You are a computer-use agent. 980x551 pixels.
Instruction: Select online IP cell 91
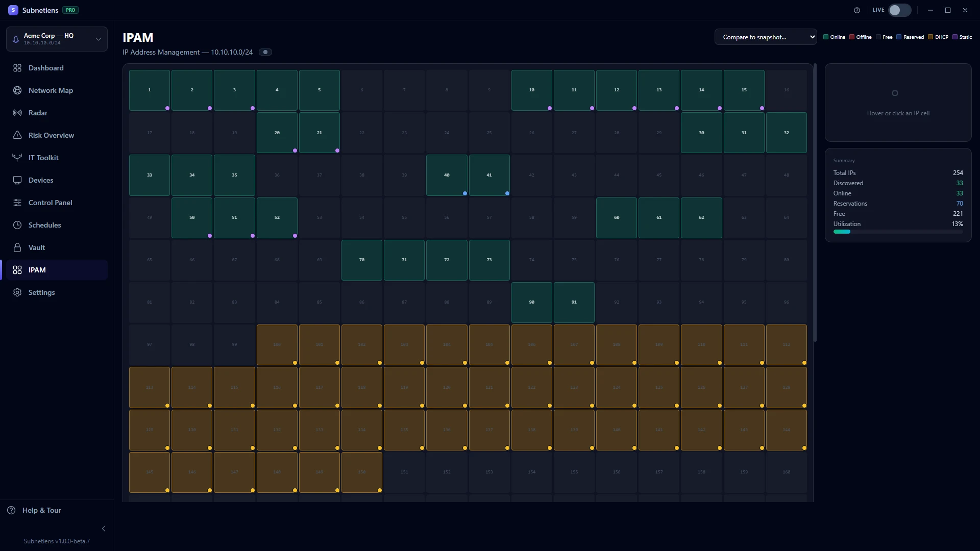click(x=574, y=303)
